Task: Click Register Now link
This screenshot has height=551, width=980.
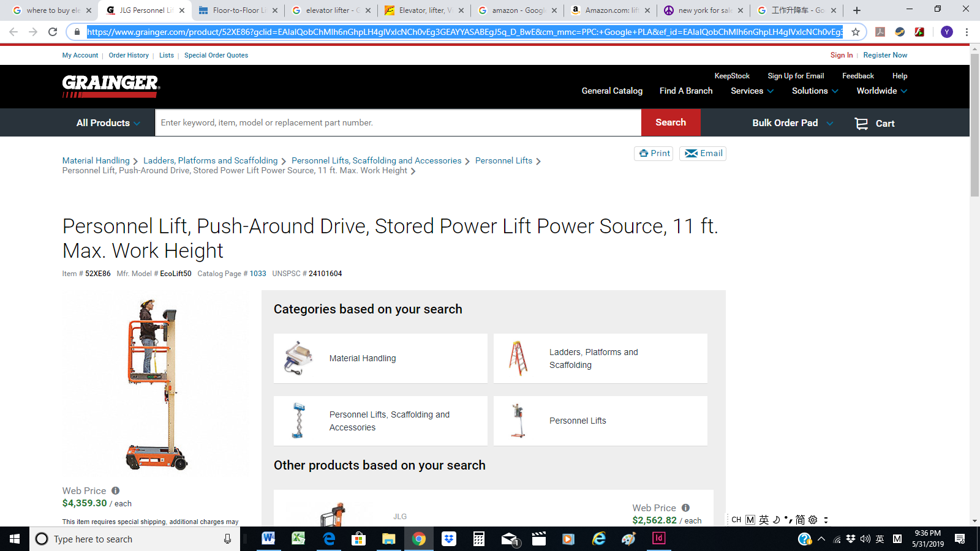Action: pyautogui.click(x=885, y=55)
